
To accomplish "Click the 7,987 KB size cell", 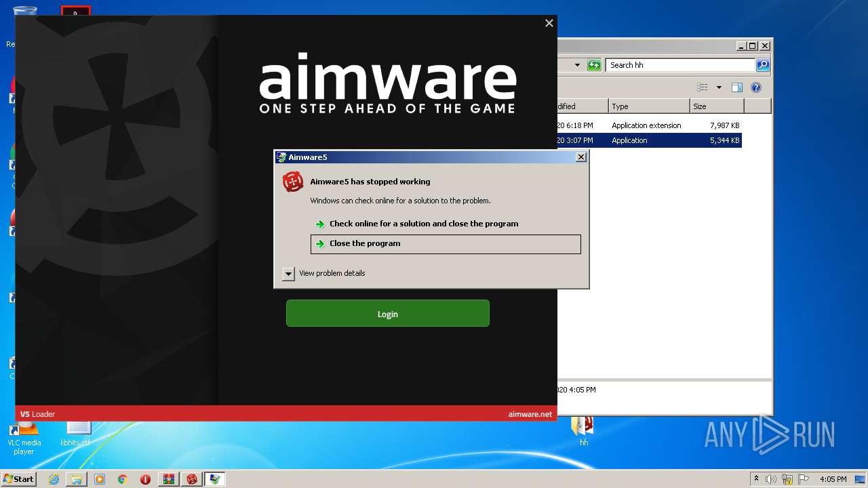I will click(x=724, y=125).
